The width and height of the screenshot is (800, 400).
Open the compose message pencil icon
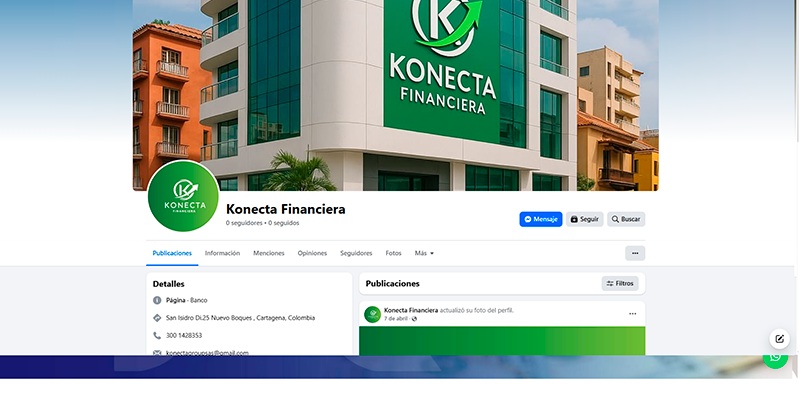click(x=779, y=339)
